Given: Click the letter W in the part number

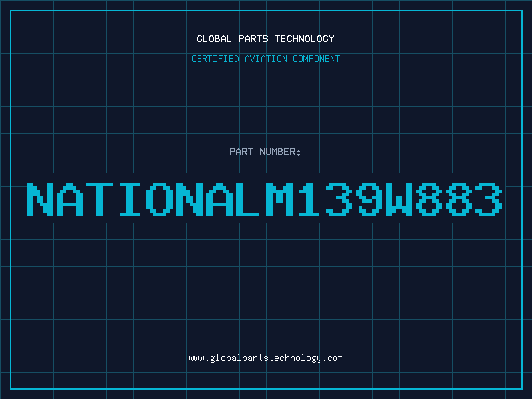Looking at the screenshot, I should pos(398,199).
